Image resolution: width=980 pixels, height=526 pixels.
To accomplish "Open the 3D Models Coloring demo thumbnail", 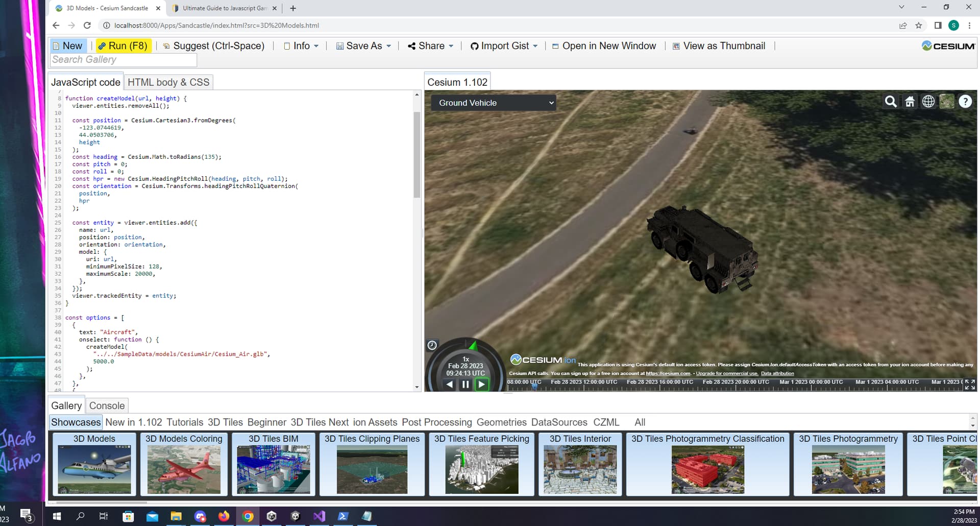I will 184,464.
